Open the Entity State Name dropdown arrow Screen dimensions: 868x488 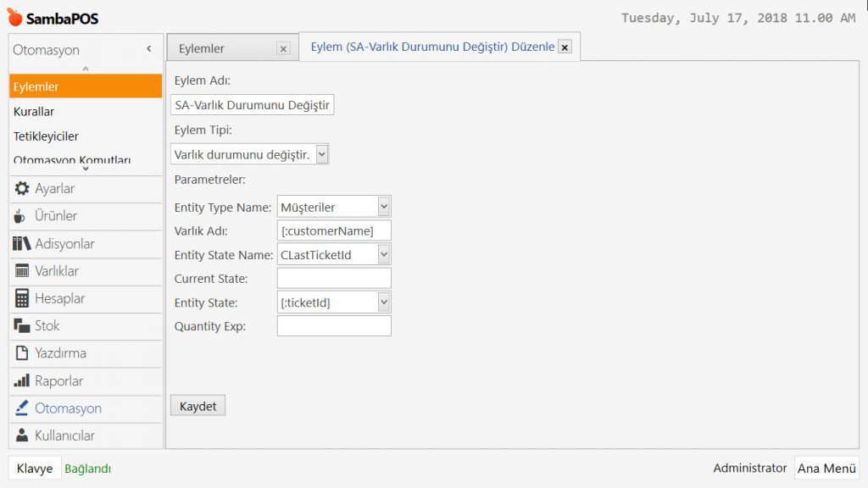click(384, 254)
